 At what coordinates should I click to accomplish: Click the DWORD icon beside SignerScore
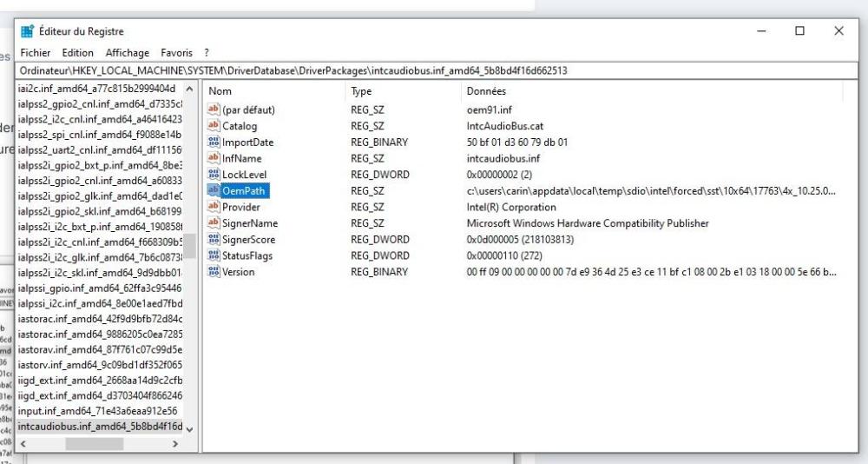click(214, 240)
